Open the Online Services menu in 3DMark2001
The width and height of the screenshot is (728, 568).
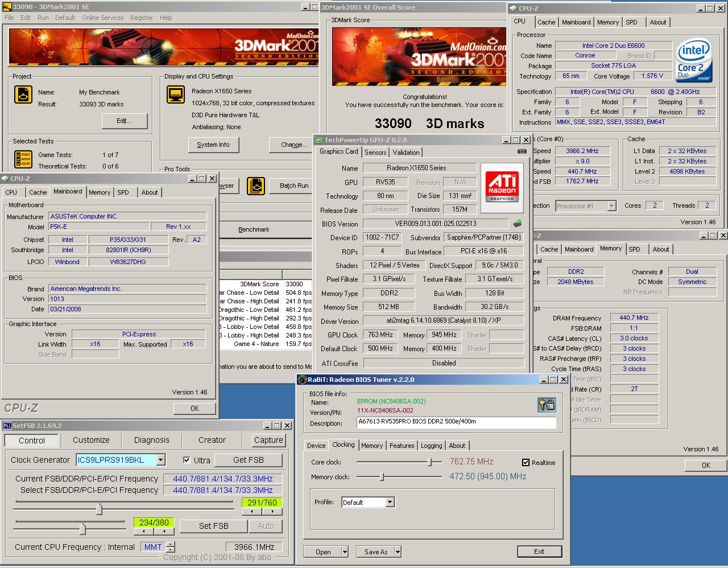tap(102, 18)
